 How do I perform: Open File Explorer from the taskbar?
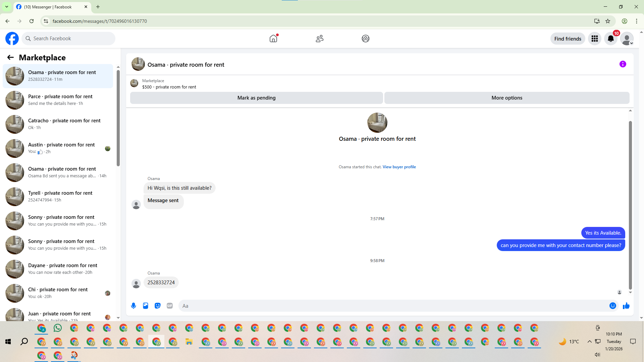coord(189,342)
